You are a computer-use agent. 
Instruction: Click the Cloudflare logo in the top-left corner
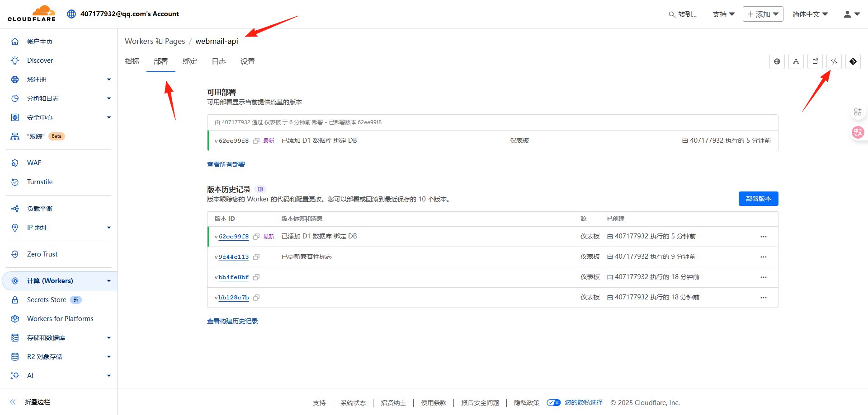[x=31, y=13]
